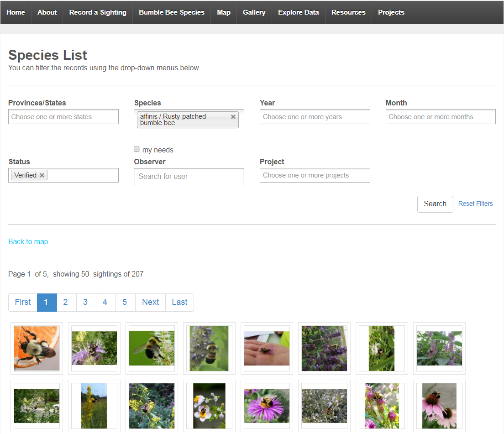Open the Gallery section
Image resolution: width=504 pixels, height=434 pixels.
(x=254, y=12)
